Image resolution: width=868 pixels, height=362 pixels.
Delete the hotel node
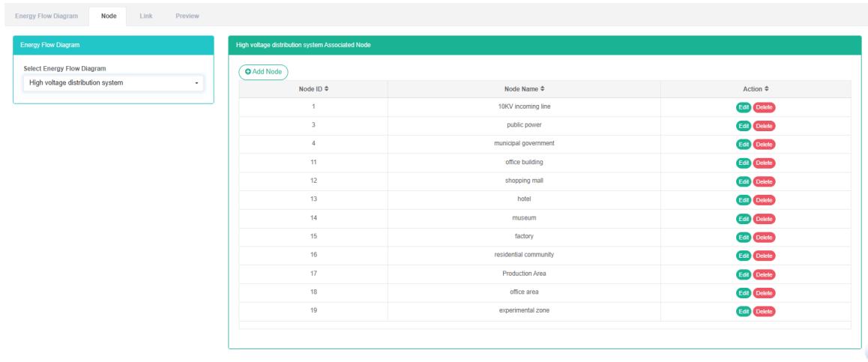[x=764, y=200]
